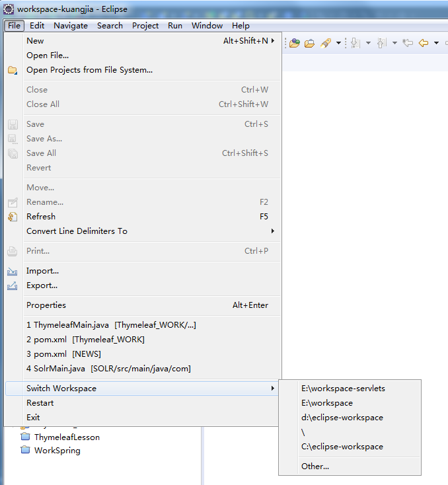Select the single backslash workspace entry
448x485 pixels.
[350, 432]
